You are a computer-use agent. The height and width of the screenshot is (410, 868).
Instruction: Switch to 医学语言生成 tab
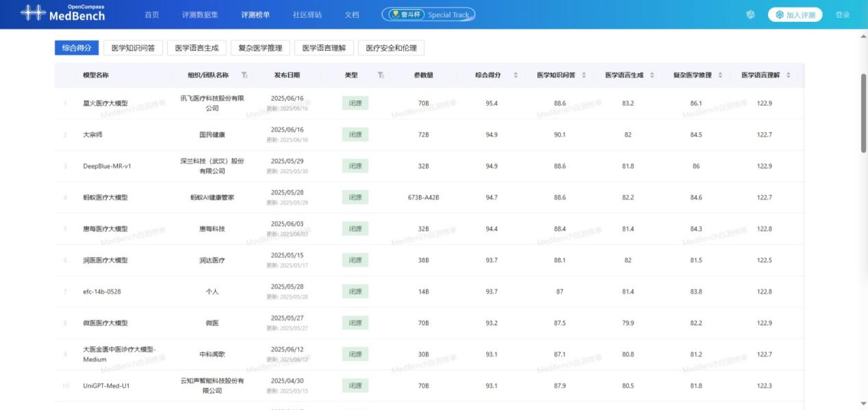196,48
